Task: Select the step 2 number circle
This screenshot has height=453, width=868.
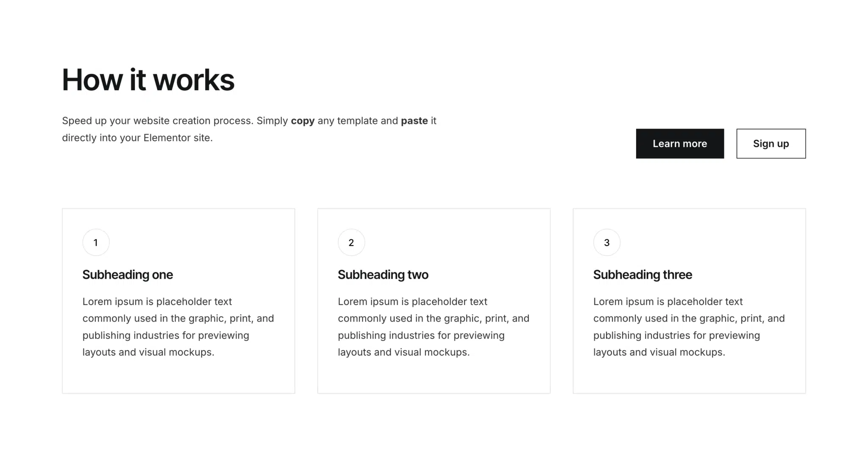Action: click(x=351, y=243)
